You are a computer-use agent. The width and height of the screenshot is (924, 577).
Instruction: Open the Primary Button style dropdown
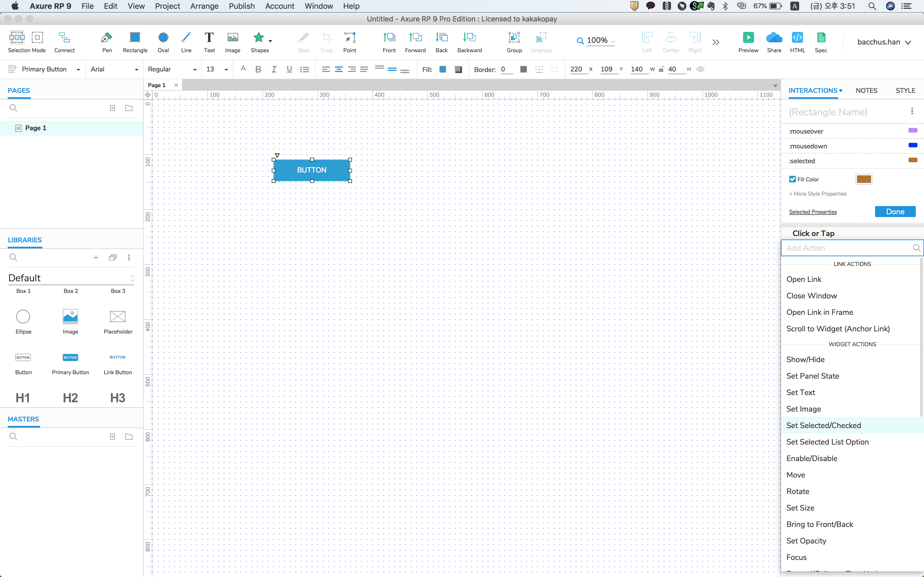pos(78,70)
